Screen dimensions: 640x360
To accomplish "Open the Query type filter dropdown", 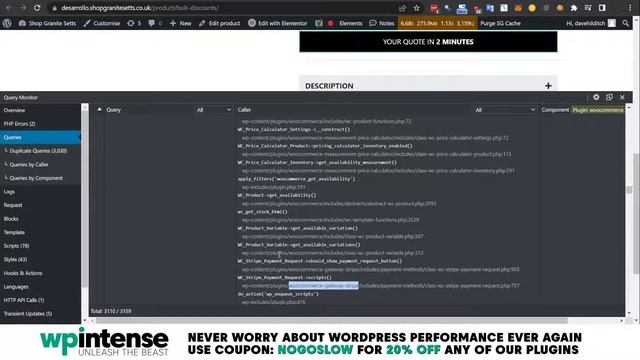I will [x=213, y=110].
